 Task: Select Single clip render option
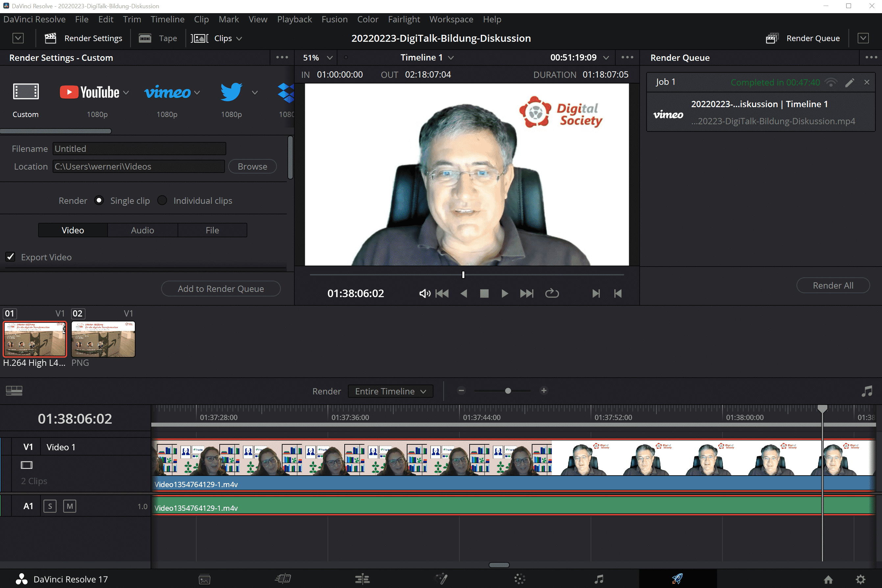99,200
